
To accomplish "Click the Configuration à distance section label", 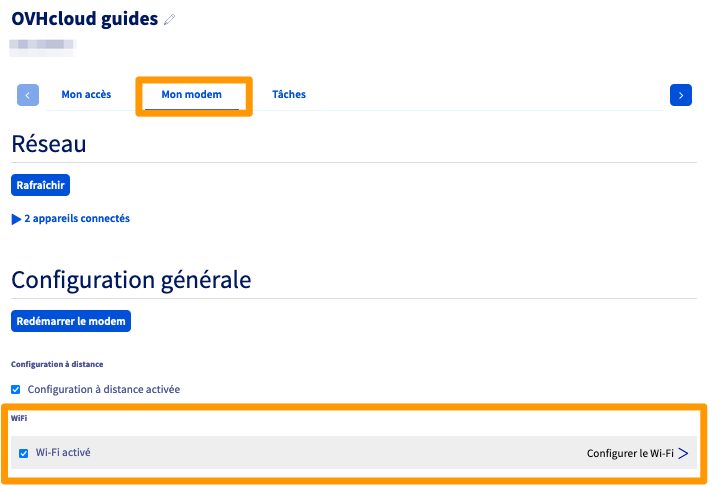I will (57, 364).
